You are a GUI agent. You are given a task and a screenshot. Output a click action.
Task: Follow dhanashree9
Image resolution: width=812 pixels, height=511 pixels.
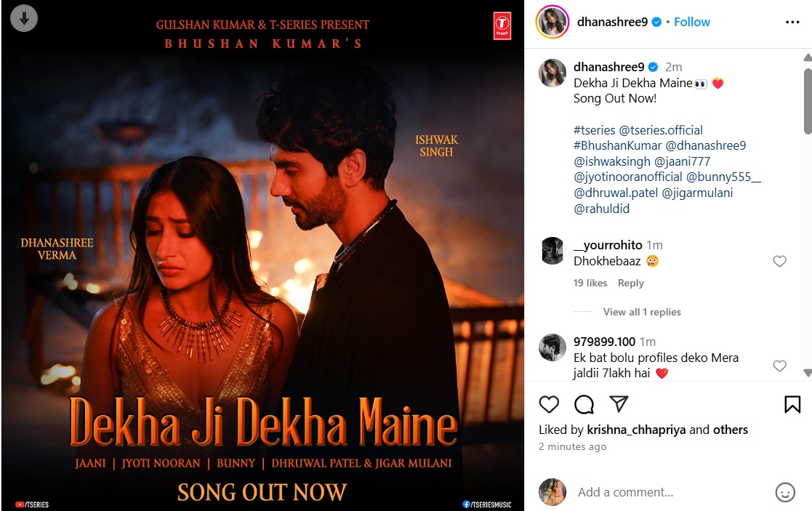click(x=692, y=22)
